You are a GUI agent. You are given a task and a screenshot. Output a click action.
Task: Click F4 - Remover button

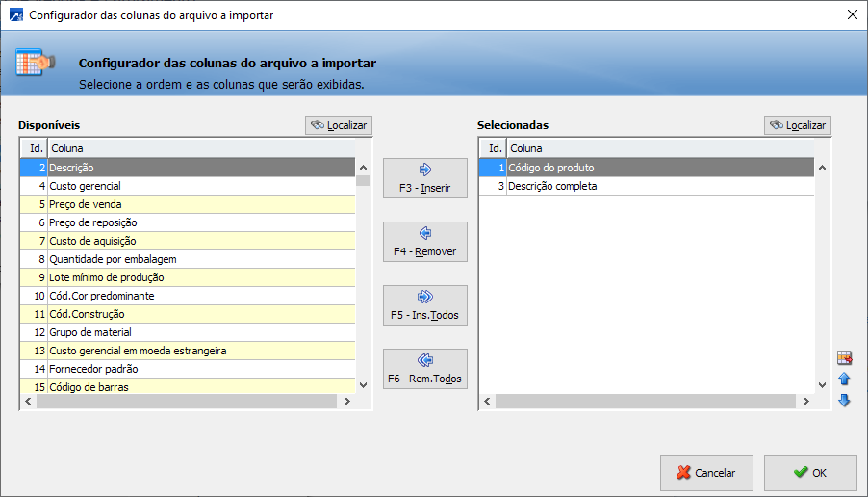coord(425,242)
